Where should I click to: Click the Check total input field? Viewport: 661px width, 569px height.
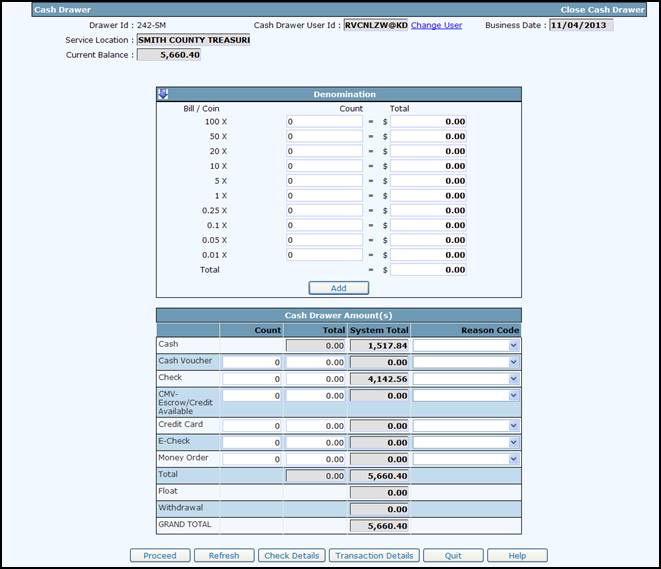point(315,379)
